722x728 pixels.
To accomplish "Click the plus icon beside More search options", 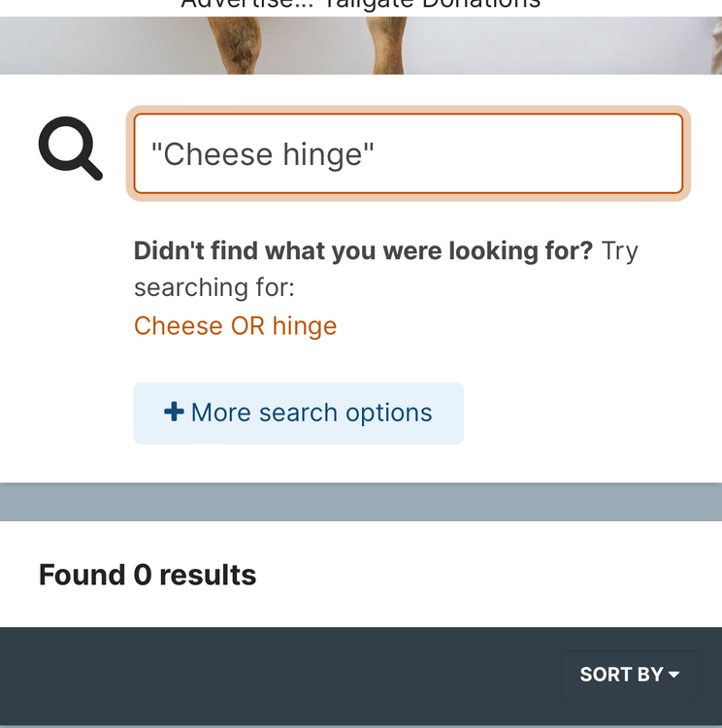I will point(174,413).
